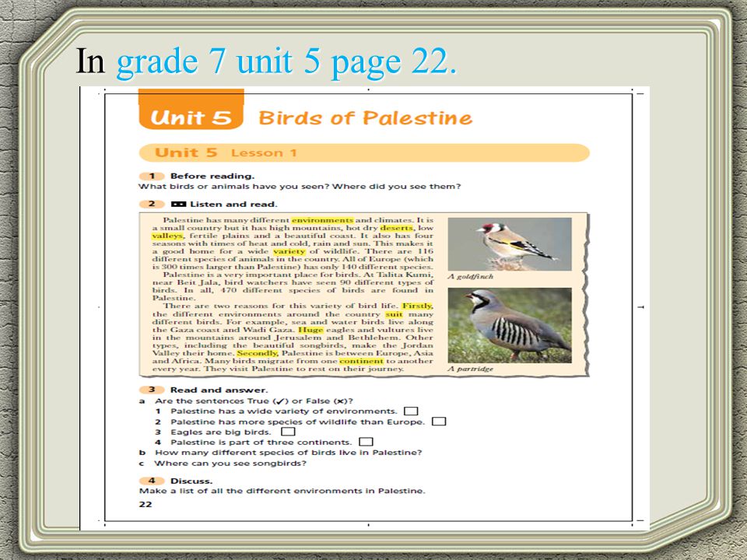
Task: Click the orange number 4 exercise badge
Action: 152,481
